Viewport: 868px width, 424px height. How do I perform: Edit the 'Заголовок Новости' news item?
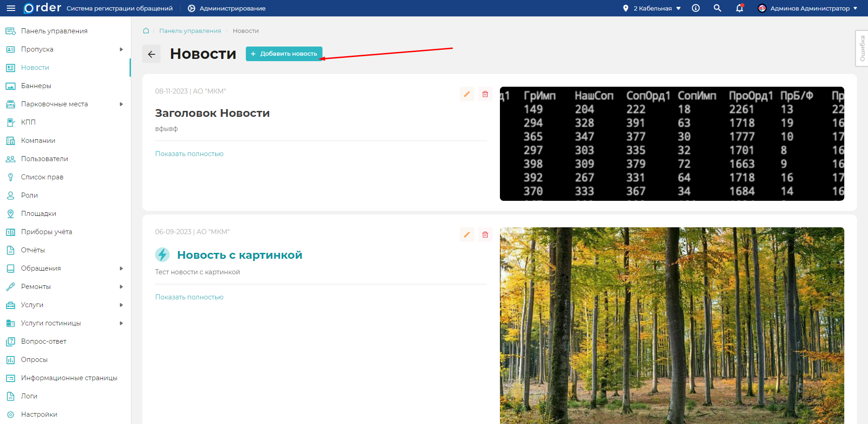[x=467, y=94]
